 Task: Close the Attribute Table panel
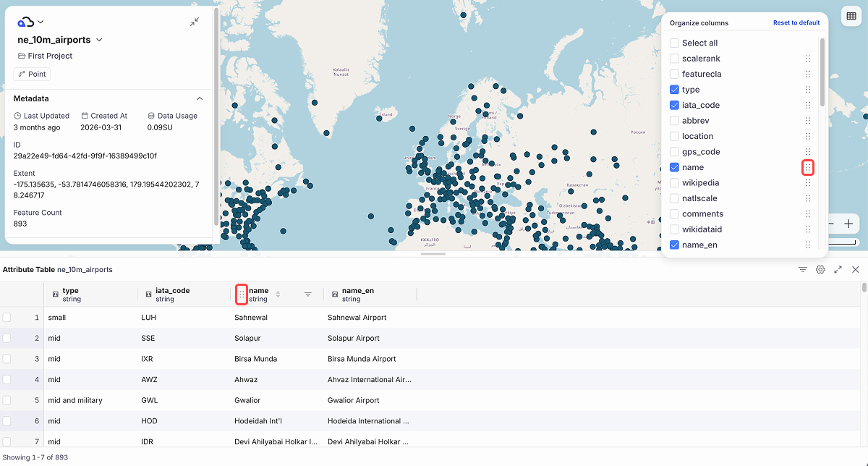point(855,269)
